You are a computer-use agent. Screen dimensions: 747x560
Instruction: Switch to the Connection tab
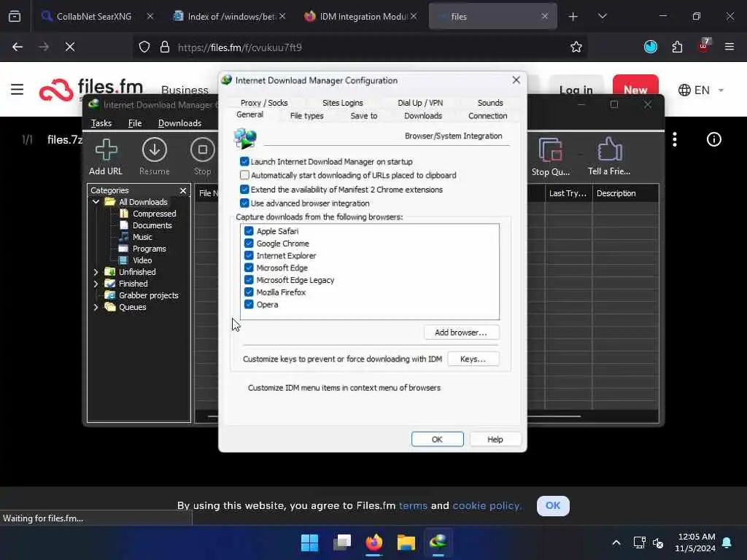click(487, 116)
